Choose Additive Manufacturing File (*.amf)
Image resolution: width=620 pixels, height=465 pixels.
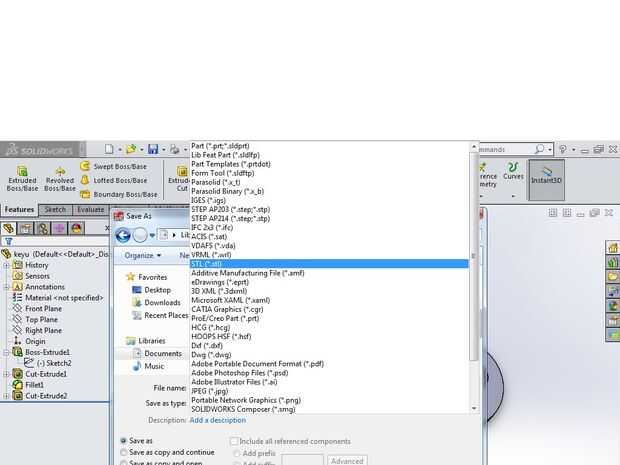329,273
